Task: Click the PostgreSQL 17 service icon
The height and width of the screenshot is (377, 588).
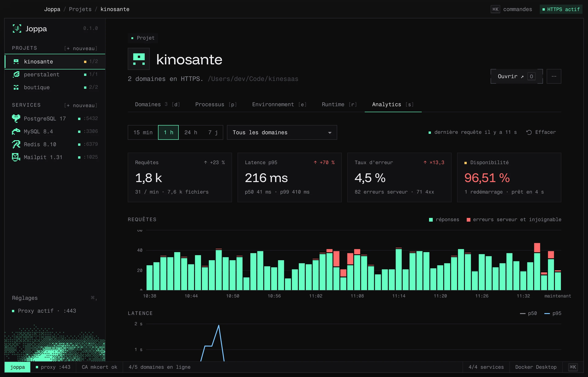Action: [x=16, y=118]
